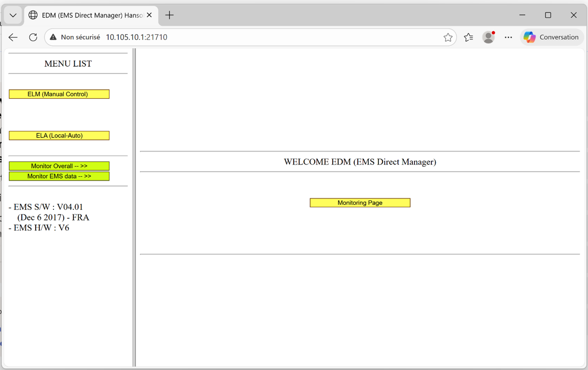Open a new tab with plus icon
Screen dimensions: 588x370
coord(169,15)
